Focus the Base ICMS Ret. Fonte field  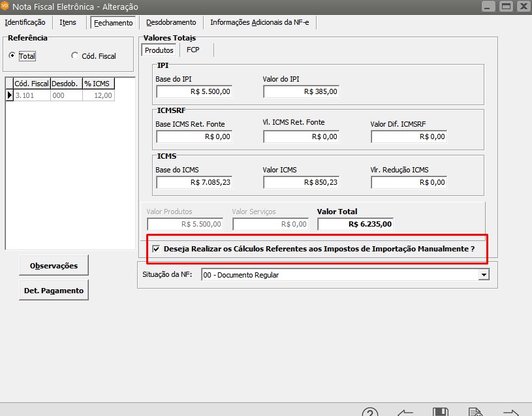(194, 136)
